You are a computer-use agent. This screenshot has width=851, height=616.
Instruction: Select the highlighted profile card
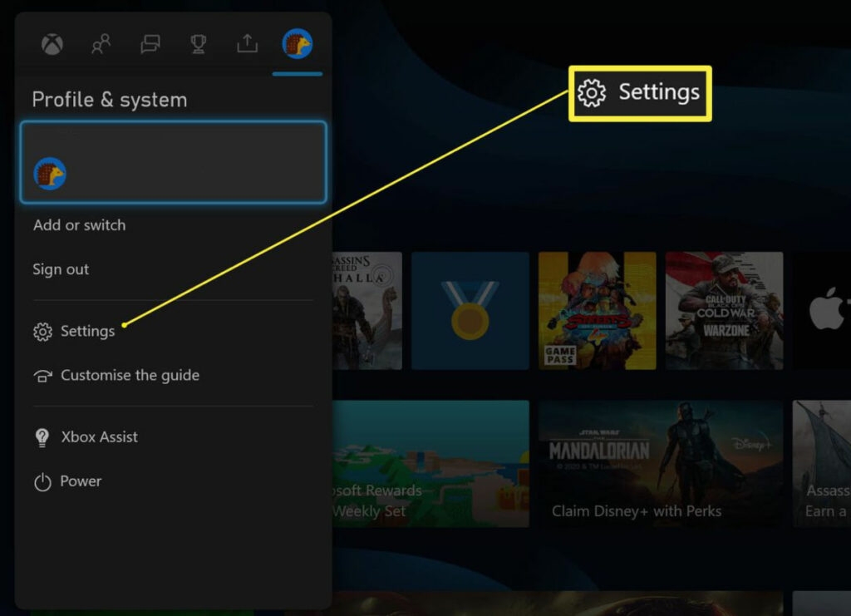point(173,162)
